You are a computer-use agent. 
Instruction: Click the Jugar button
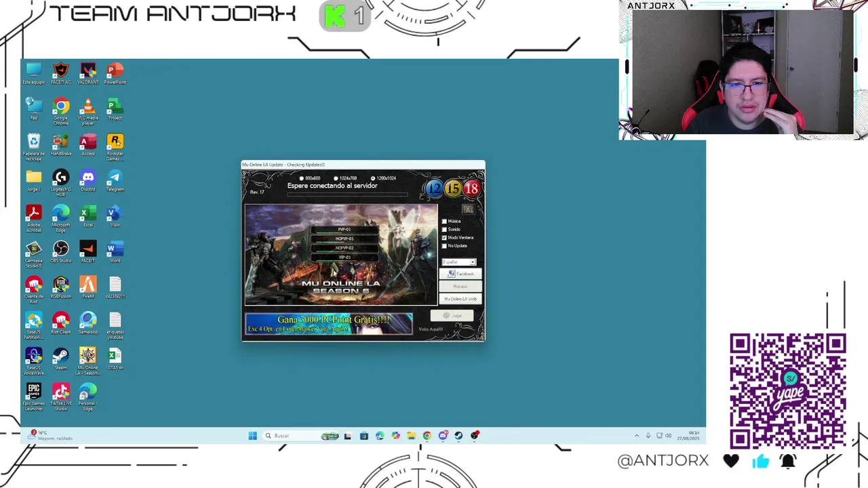click(452, 316)
